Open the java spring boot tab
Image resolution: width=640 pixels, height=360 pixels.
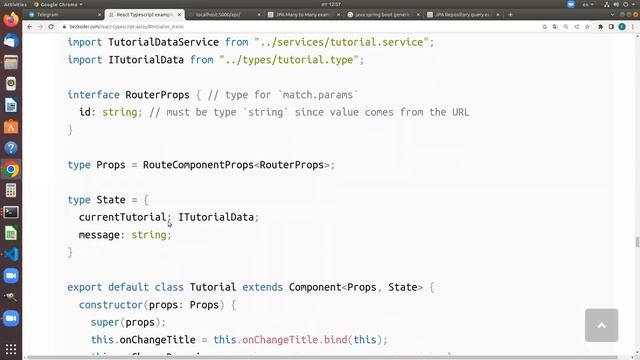coord(384,14)
